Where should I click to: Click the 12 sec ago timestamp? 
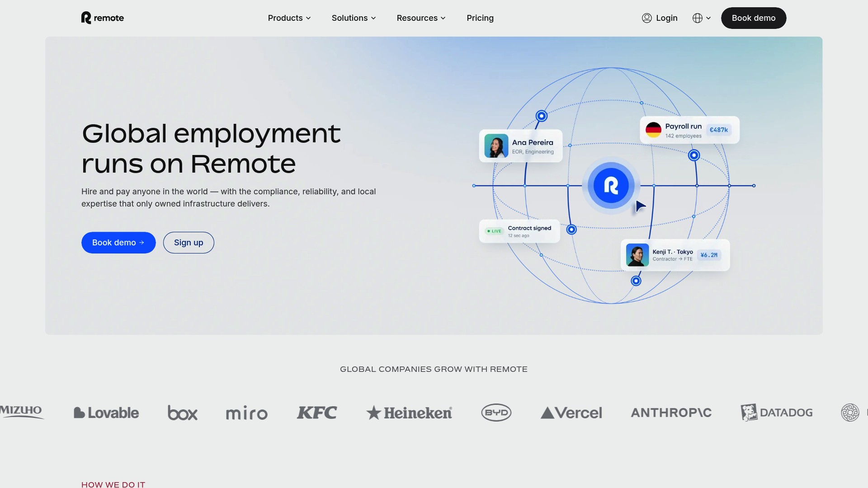(519, 235)
